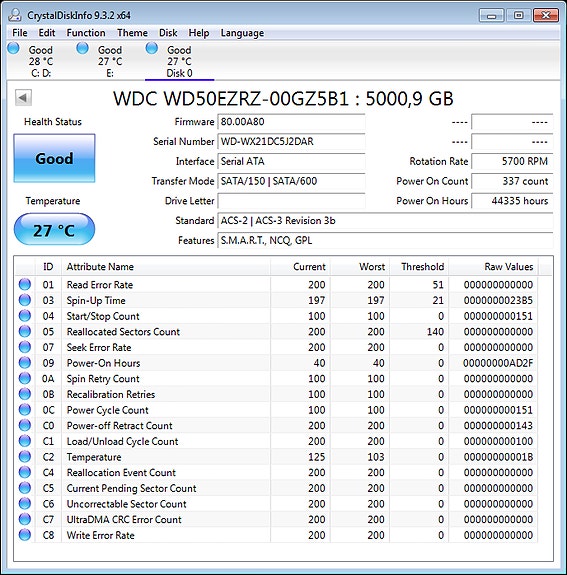
Task: Click the Temperature attribute status orb
Action: (25, 457)
